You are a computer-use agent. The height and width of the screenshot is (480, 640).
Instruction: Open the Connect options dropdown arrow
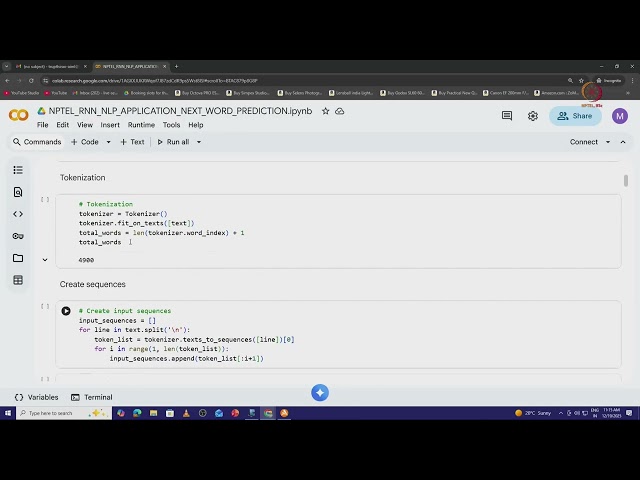point(608,142)
